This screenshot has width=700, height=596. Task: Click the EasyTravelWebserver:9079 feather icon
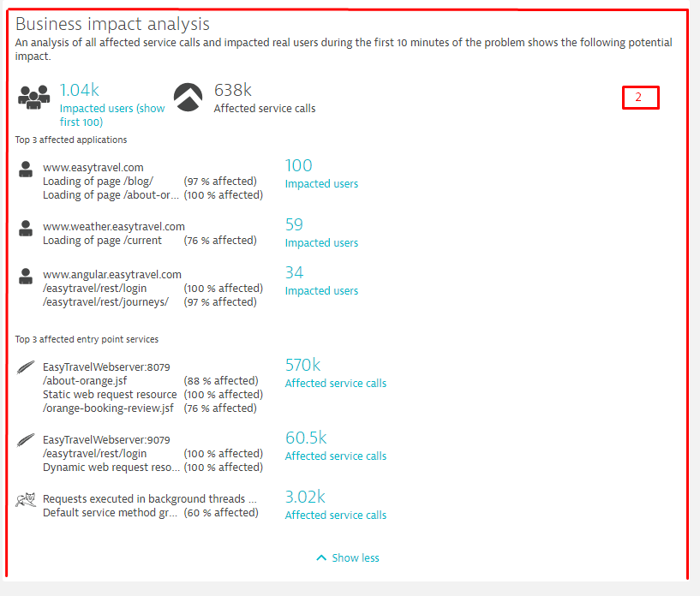click(x=25, y=441)
